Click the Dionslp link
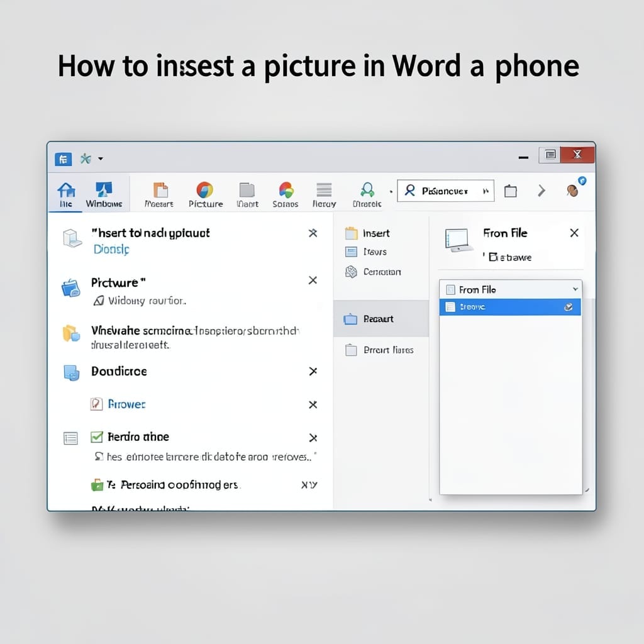 [x=111, y=249]
